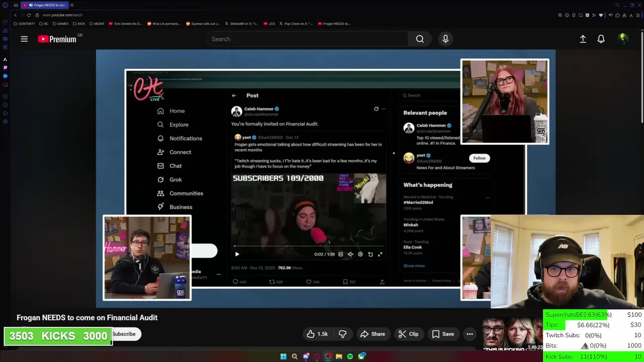This screenshot has height=362, width=644.
Task: Save the video to a playlist
Action: point(443,334)
